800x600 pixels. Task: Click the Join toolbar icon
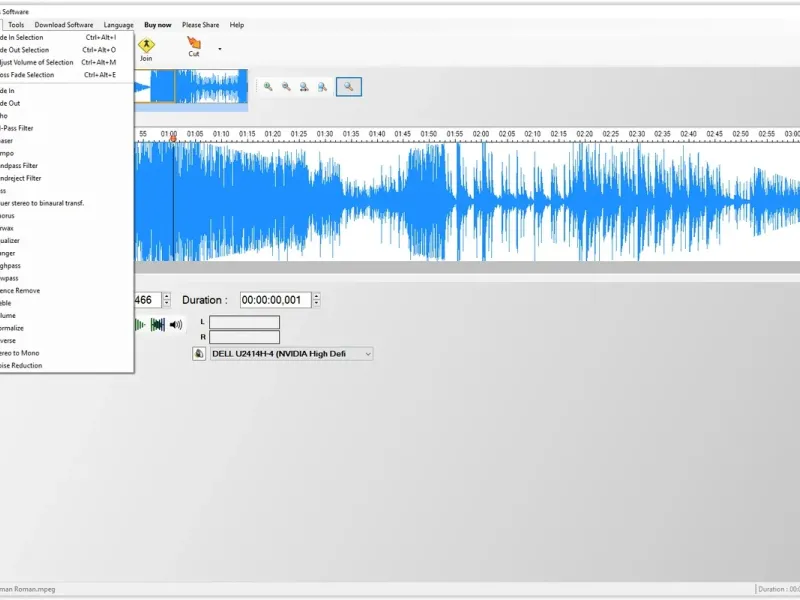(x=146, y=49)
